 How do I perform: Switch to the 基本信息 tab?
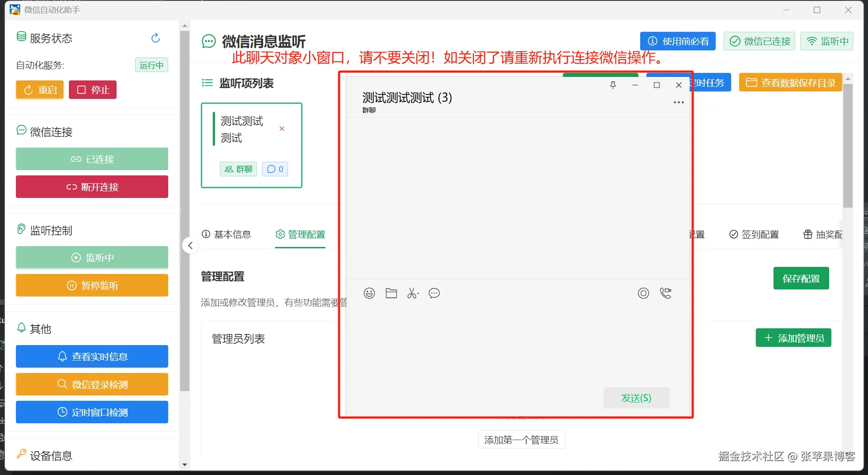(226, 235)
